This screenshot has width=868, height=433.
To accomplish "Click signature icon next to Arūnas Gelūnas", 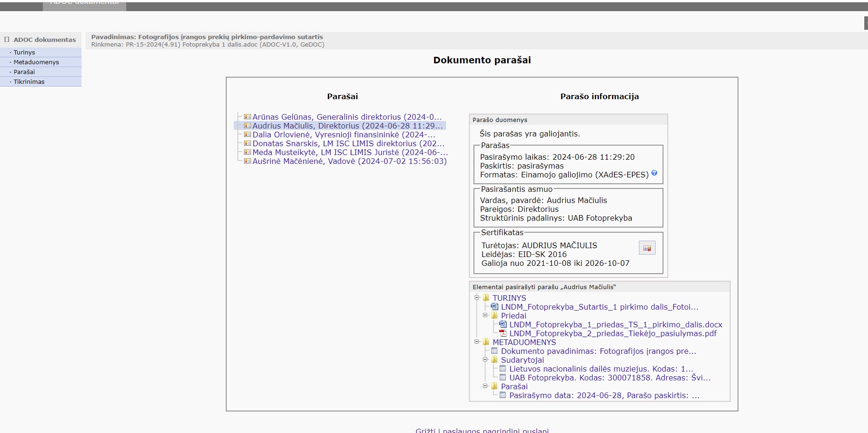I will [247, 117].
